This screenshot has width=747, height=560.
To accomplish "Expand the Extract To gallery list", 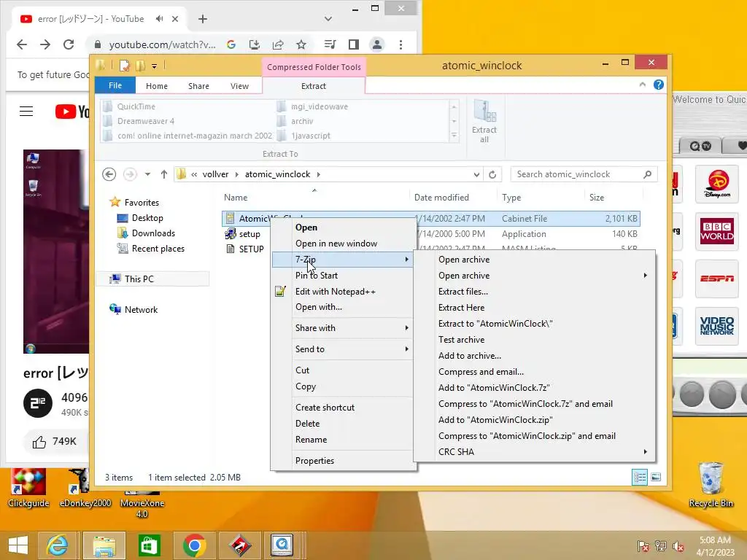I will click(x=454, y=136).
